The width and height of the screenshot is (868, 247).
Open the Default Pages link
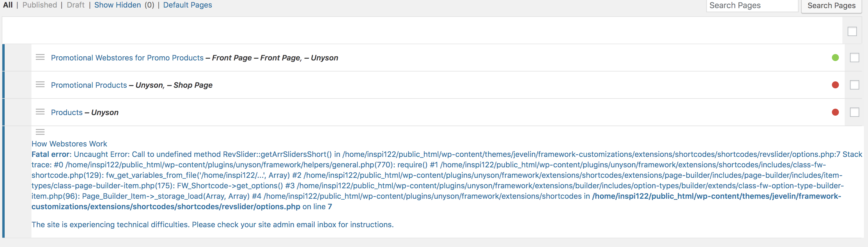188,5
